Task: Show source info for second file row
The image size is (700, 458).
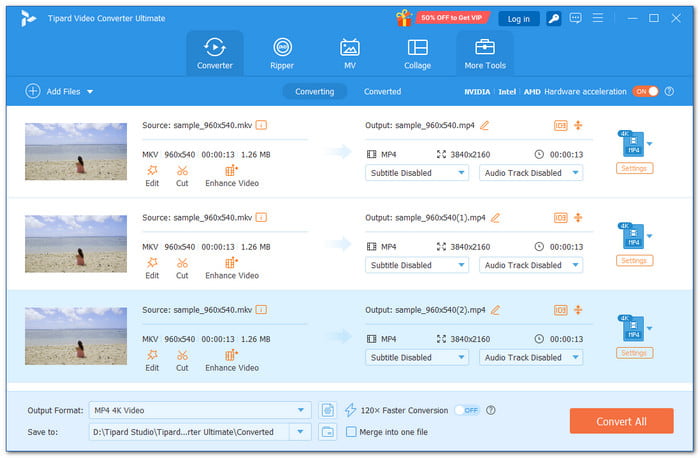Action: (261, 217)
